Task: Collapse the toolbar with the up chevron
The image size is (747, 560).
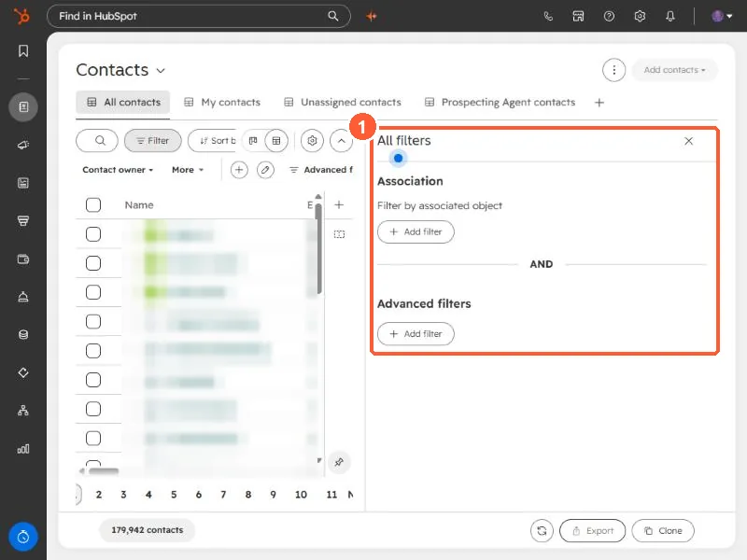Action: pos(341,141)
